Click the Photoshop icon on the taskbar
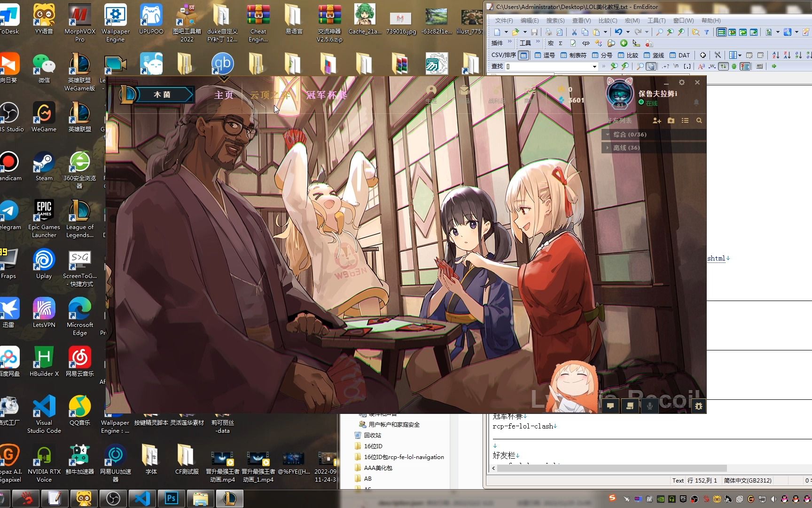812x508 pixels. point(171,498)
